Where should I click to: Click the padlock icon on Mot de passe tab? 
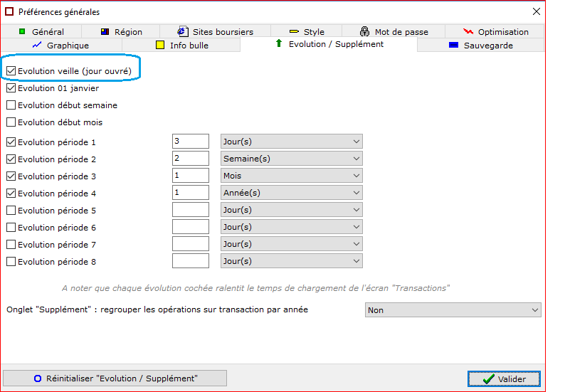tap(364, 31)
